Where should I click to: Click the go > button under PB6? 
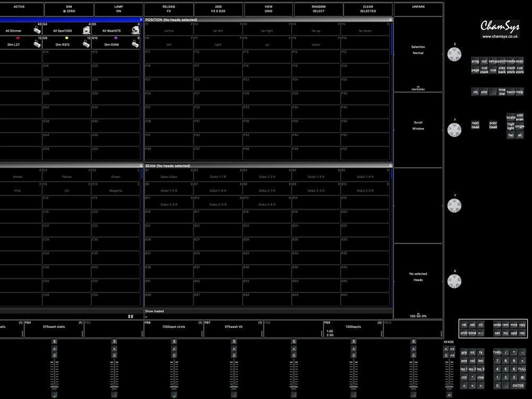pos(174,349)
